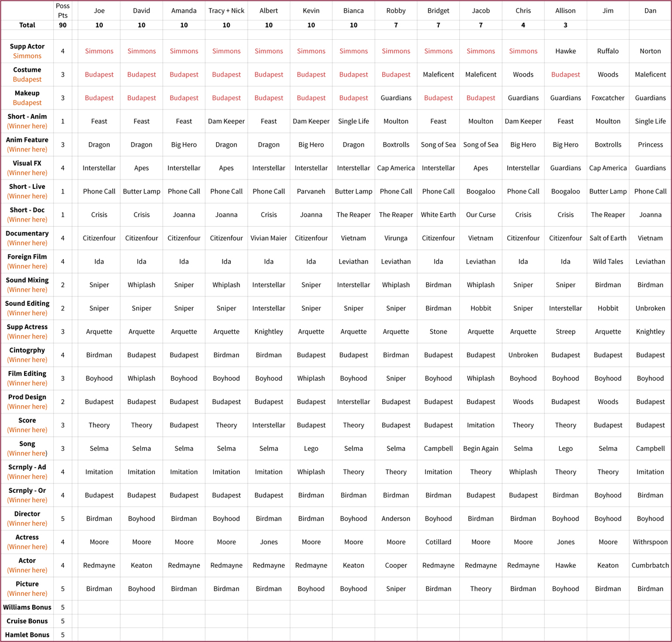Image resolution: width=672 pixels, height=642 pixels.
Task: Click the "Cumbrbatch" cell in Actor row
Action: coord(650,565)
